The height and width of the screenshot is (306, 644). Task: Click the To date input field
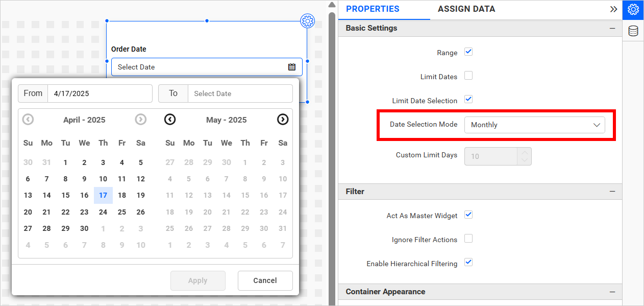click(240, 93)
